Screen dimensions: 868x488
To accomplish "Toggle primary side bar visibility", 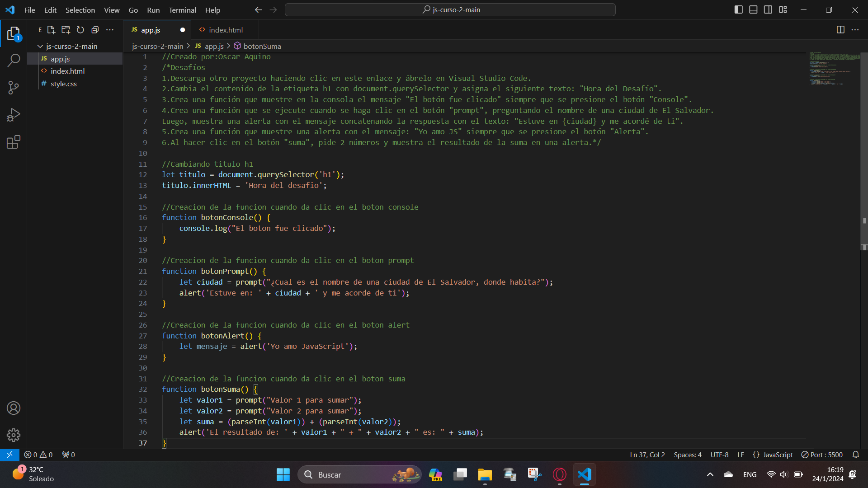I will tap(739, 9).
